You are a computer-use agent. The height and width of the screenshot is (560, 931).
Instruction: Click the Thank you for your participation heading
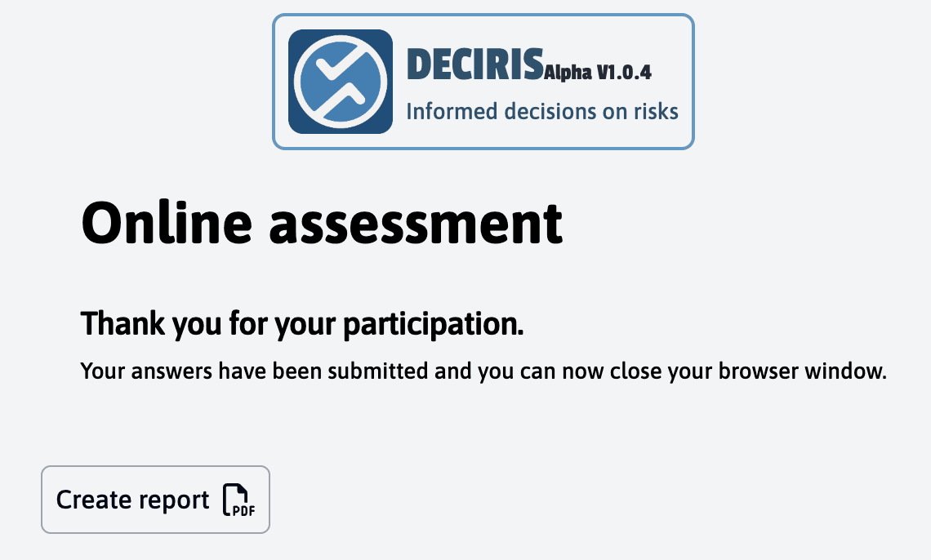click(301, 323)
